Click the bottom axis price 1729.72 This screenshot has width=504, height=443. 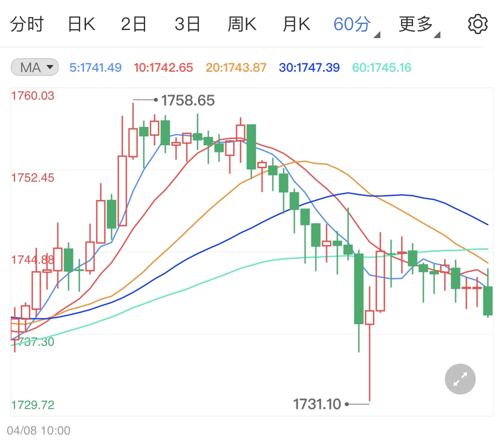[33, 405]
